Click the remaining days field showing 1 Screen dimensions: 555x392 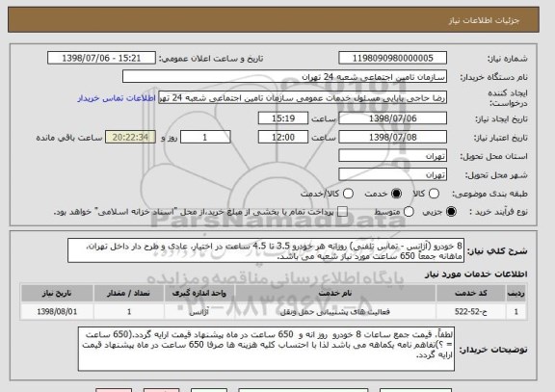click(205, 137)
